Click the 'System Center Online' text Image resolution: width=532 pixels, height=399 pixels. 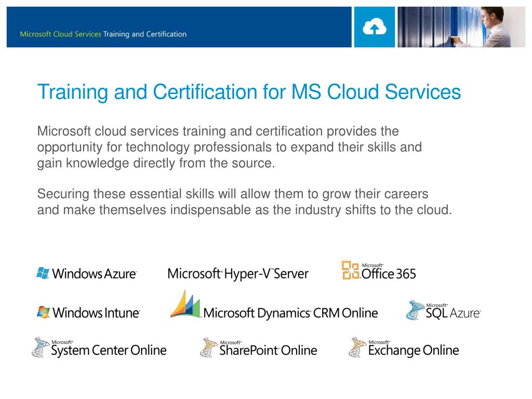109,351
